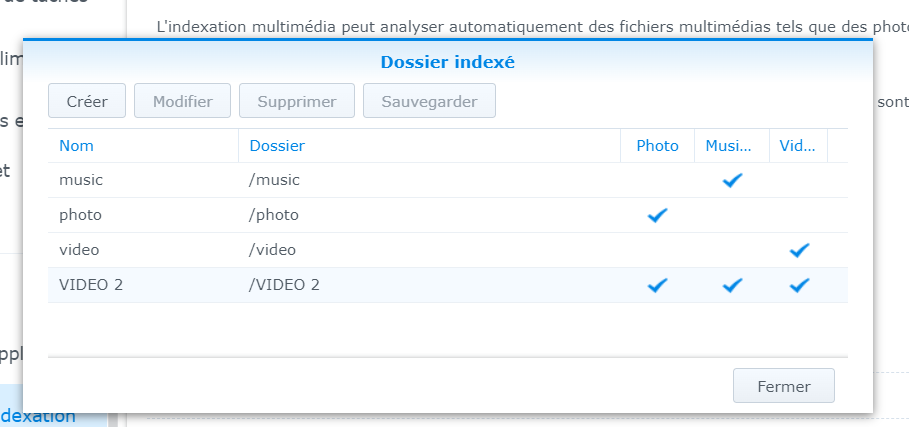
Task: Click the Créer button
Action: [86, 101]
